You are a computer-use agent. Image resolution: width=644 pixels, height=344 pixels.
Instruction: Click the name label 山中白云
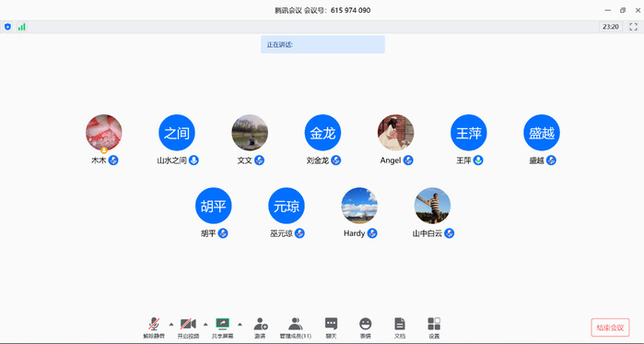427,234
